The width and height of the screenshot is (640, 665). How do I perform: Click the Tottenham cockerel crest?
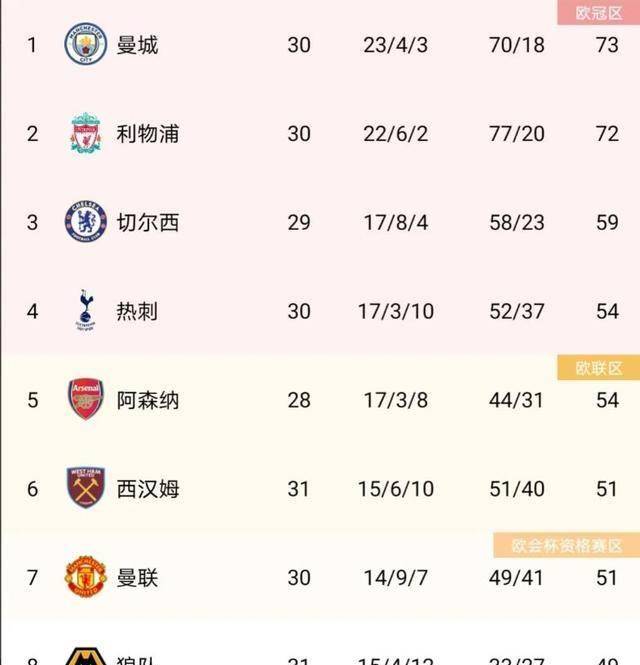pos(85,310)
